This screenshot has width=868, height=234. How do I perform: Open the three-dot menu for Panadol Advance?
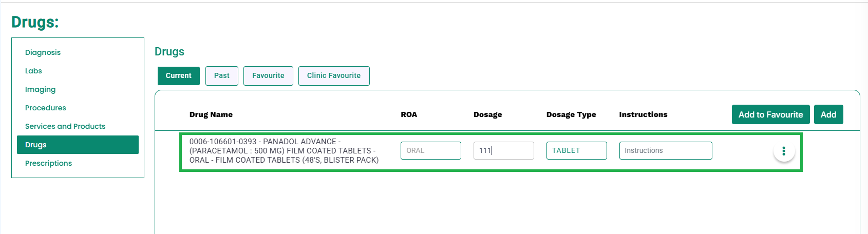[784, 151]
